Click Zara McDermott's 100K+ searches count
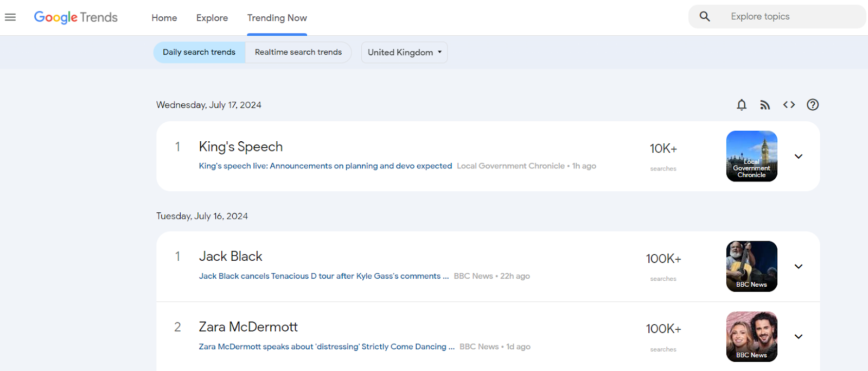This screenshot has height=371, width=868. [663, 329]
